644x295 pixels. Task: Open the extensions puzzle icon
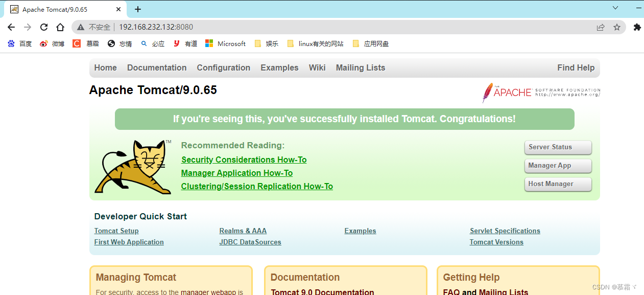[x=637, y=27]
